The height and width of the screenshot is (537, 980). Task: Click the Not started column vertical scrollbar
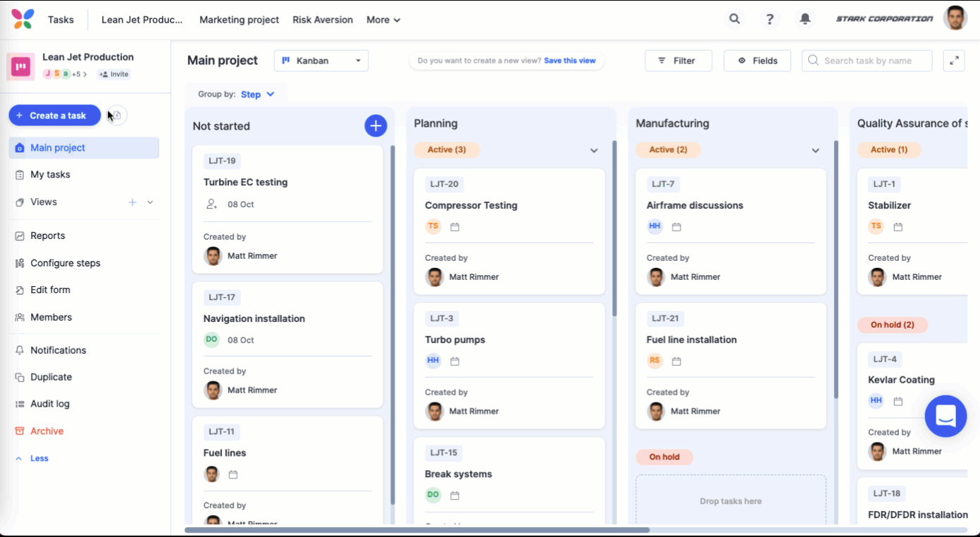click(392, 324)
